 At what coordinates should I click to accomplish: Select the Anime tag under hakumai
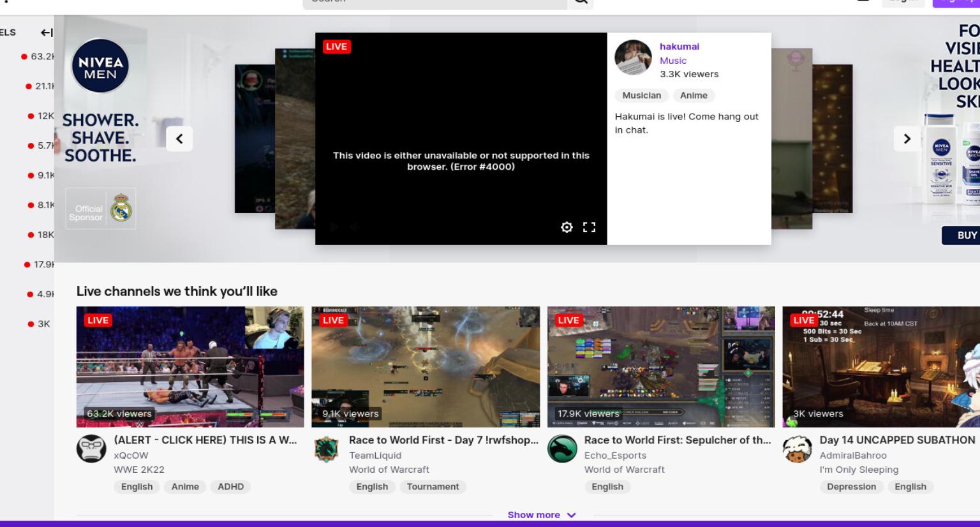pyautogui.click(x=694, y=95)
